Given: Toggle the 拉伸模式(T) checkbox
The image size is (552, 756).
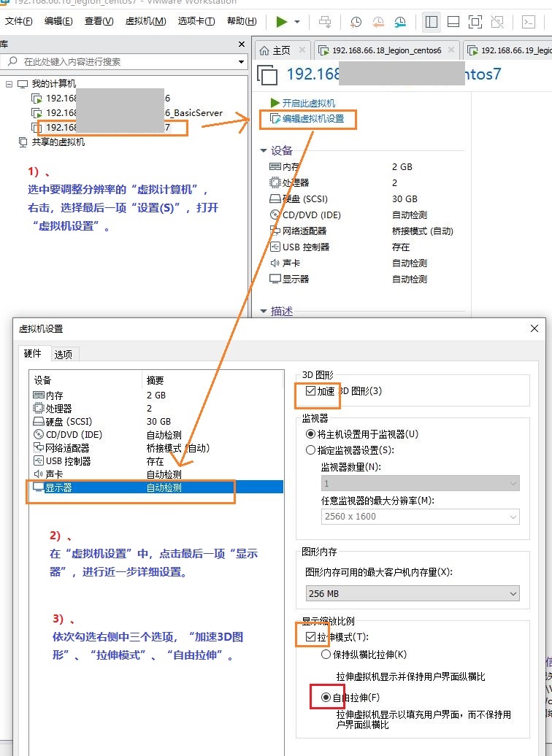Looking at the screenshot, I should point(311,637).
